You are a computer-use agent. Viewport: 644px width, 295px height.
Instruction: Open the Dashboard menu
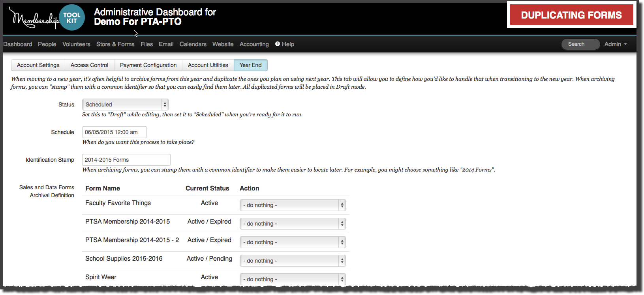tap(18, 44)
